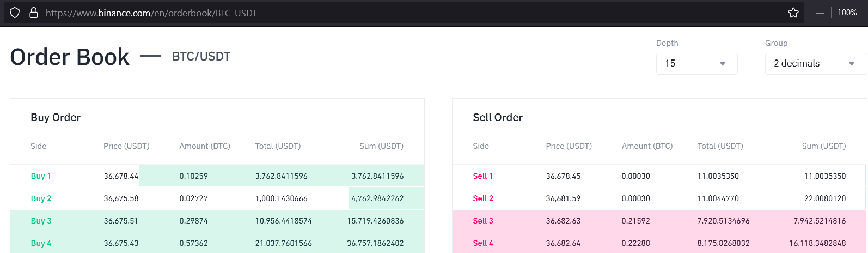Click Amount (BTC) header in Buy Order table

click(205, 146)
